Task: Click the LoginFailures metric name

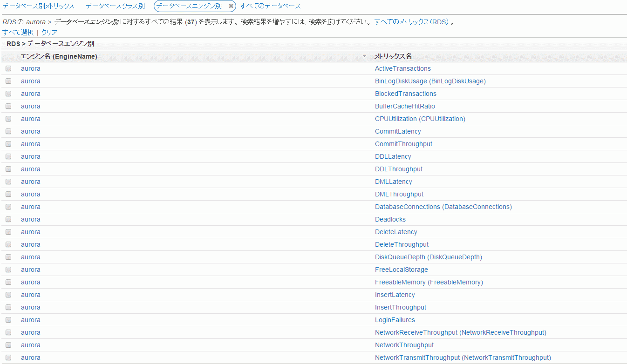Action: point(395,320)
